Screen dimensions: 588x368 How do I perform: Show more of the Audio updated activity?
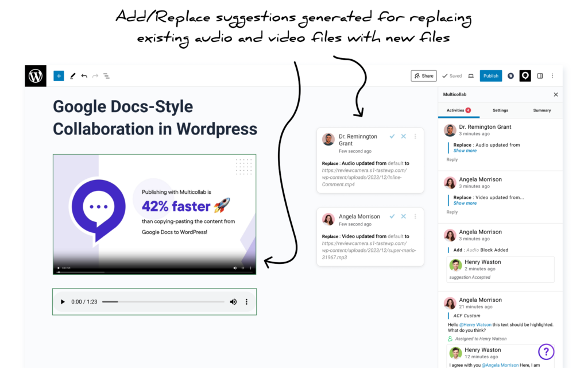pyautogui.click(x=465, y=151)
